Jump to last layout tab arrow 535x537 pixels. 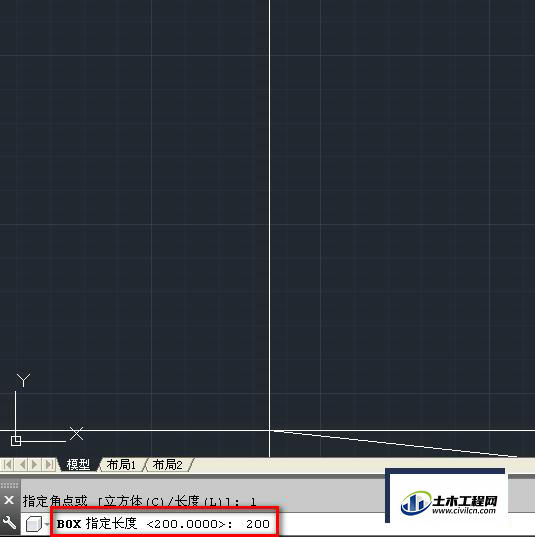point(49,465)
